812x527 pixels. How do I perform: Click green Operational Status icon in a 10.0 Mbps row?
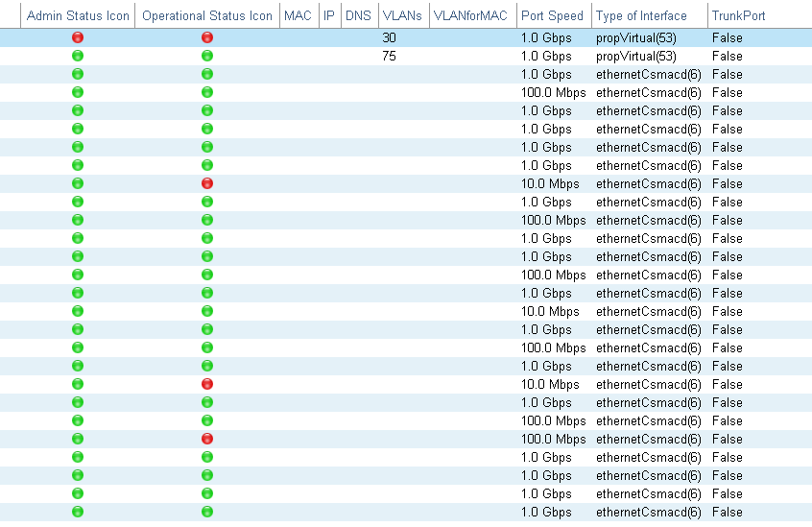pos(207,311)
